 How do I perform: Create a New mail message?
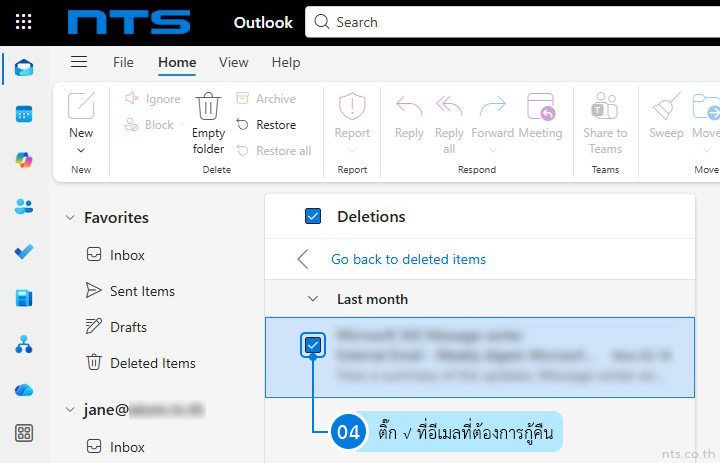tap(81, 115)
